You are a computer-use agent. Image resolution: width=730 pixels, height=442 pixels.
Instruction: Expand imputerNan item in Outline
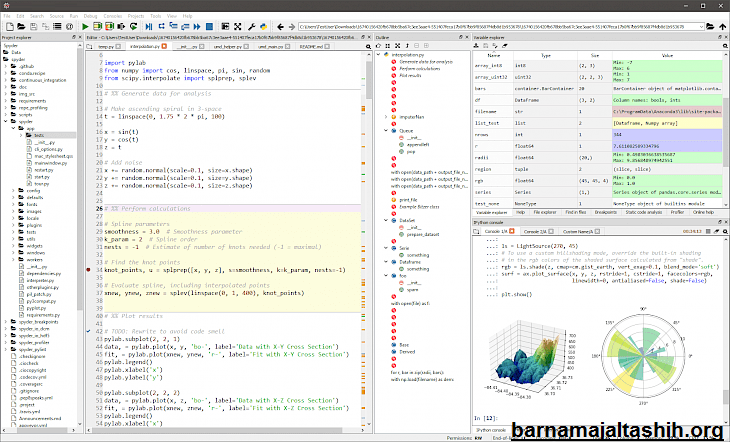pyautogui.click(x=386, y=117)
